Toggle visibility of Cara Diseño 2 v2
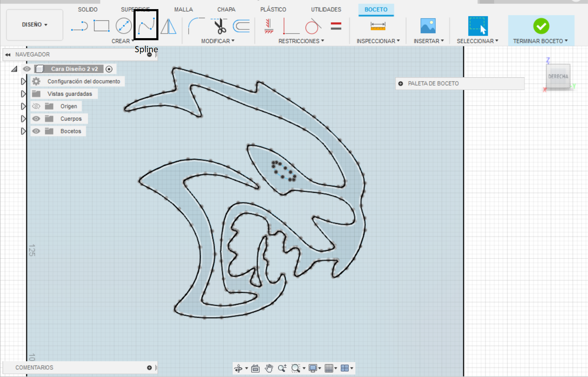This screenshot has height=377, width=588. pos(27,69)
